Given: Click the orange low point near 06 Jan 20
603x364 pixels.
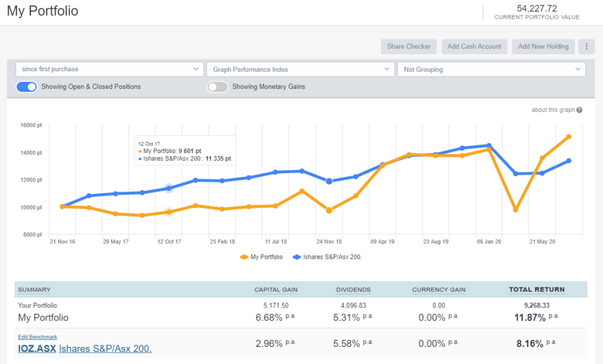Looking at the screenshot, I should 516,210.
